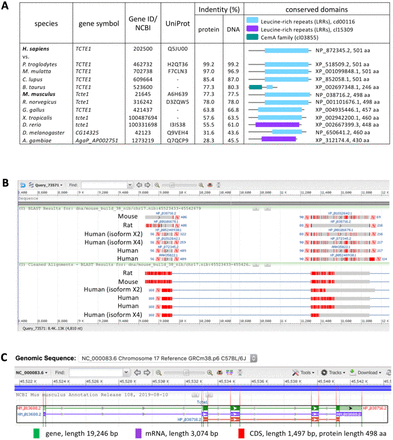Open Genomic Sequence selector stepper arrows
Image resolution: width=393 pixels, height=440 pixels.
(x=254, y=358)
